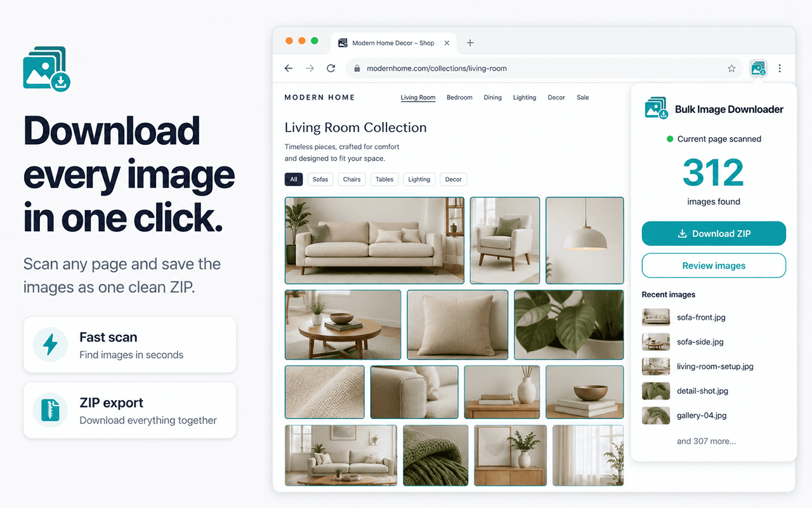812x508 pixels.
Task: Open the Bedroom nav menu item
Action: tap(459, 98)
